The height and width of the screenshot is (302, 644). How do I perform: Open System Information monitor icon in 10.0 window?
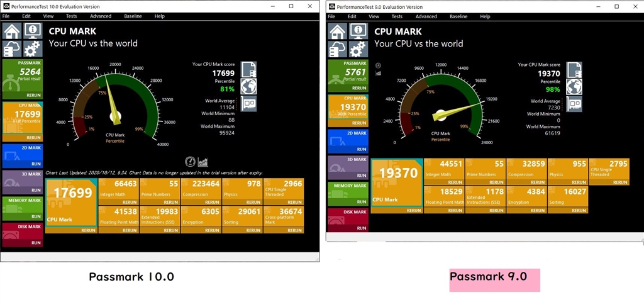(x=33, y=31)
